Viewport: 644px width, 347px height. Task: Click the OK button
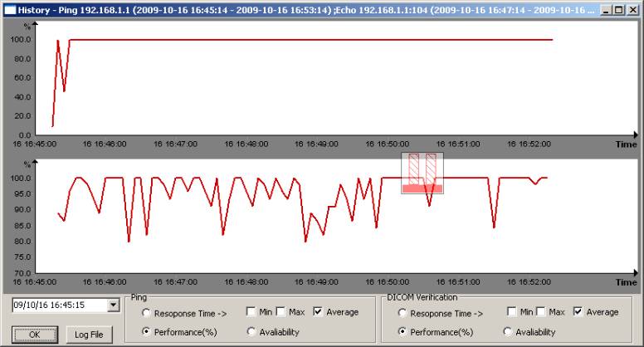[x=35, y=335]
